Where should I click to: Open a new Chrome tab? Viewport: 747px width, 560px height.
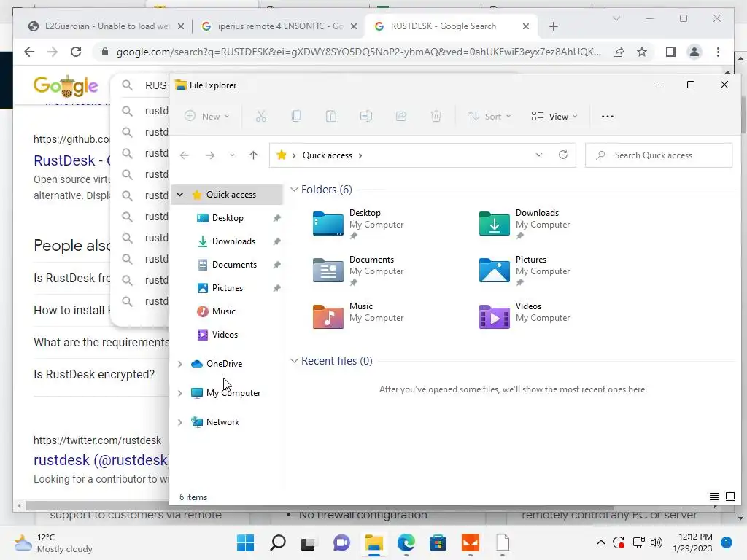tap(553, 26)
